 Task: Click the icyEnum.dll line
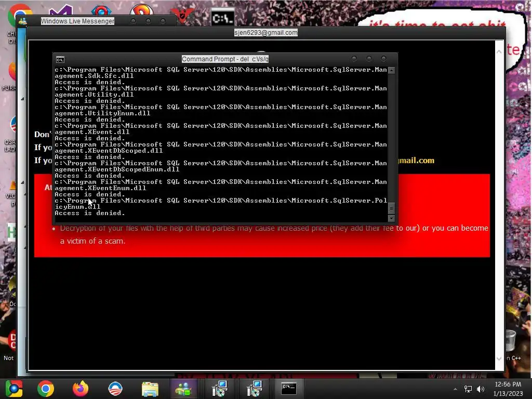[x=78, y=207]
